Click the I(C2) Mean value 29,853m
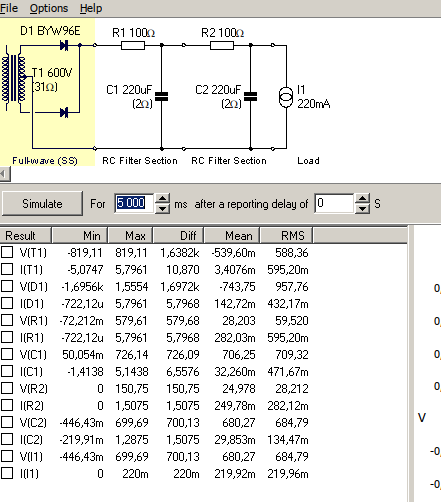Screen dimensions: 441x502 235,440
